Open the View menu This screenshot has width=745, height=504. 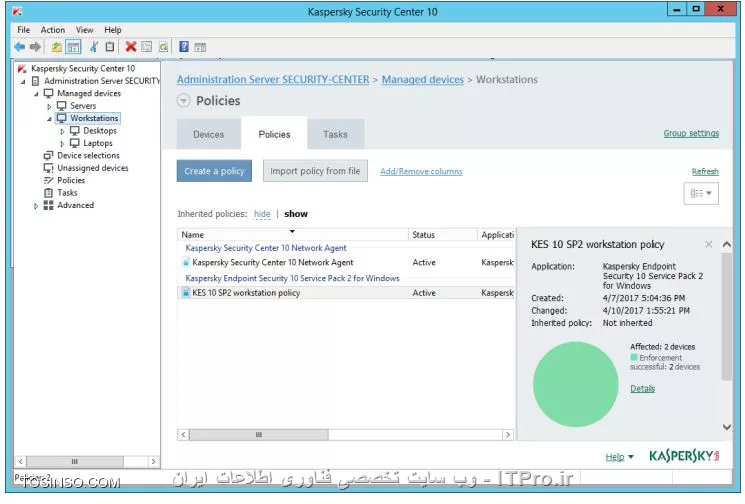coord(85,29)
